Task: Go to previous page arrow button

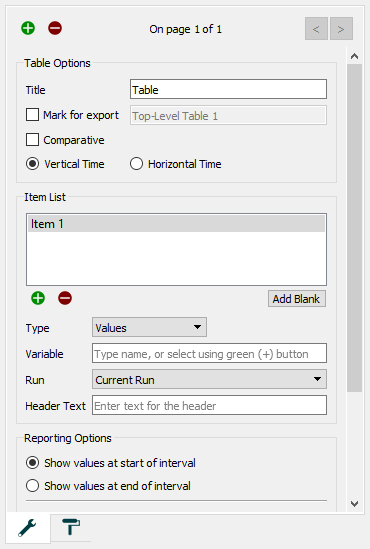Action: pos(316,29)
